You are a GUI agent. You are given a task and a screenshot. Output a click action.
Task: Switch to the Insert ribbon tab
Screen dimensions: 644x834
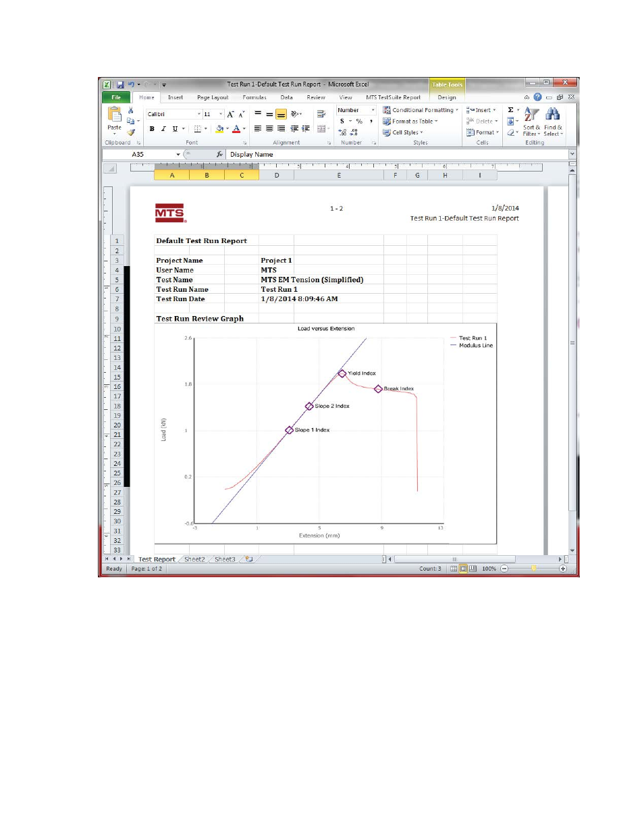176,97
